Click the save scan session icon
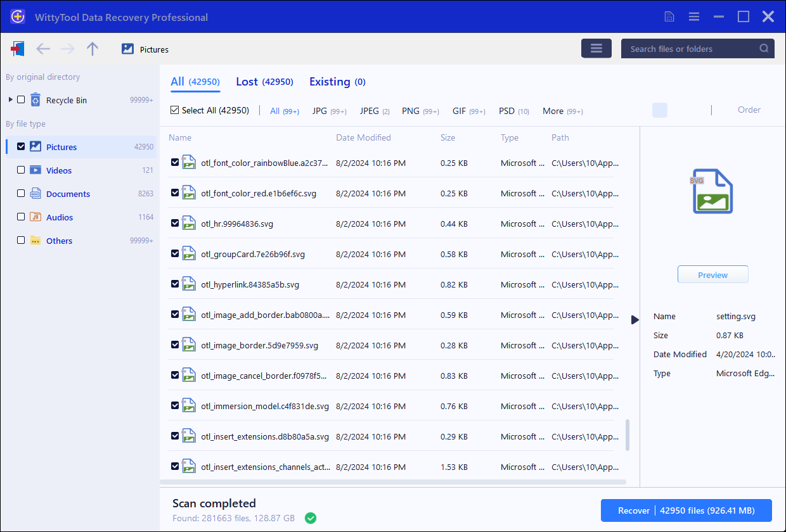 click(669, 16)
